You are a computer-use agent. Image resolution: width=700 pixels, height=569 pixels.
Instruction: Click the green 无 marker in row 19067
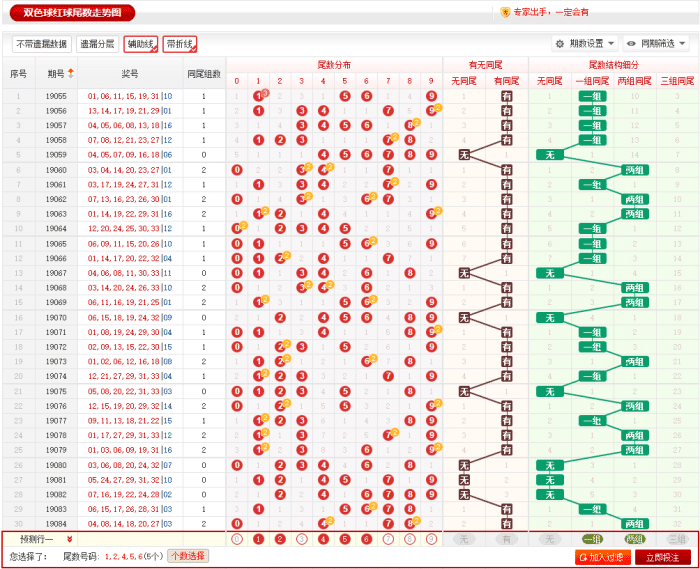point(550,273)
